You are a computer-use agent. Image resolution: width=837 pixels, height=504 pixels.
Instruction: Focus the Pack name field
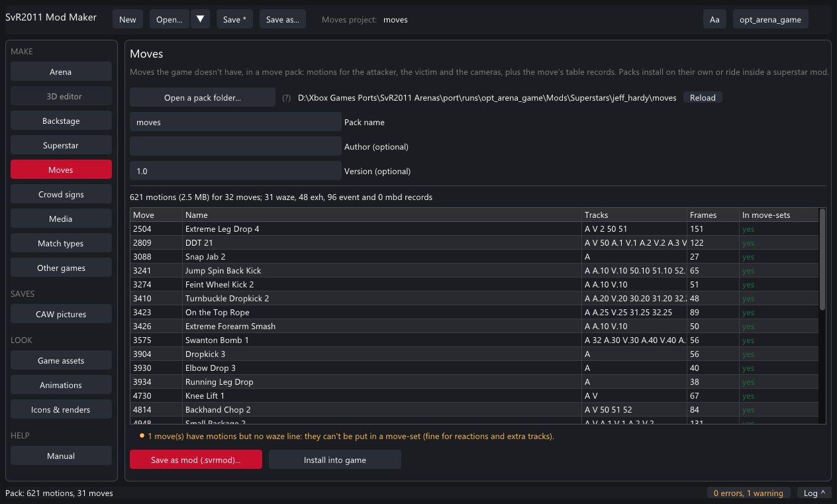tap(235, 122)
